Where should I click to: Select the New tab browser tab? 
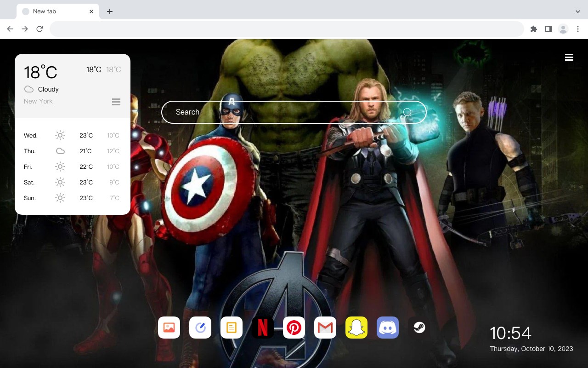click(x=58, y=11)
